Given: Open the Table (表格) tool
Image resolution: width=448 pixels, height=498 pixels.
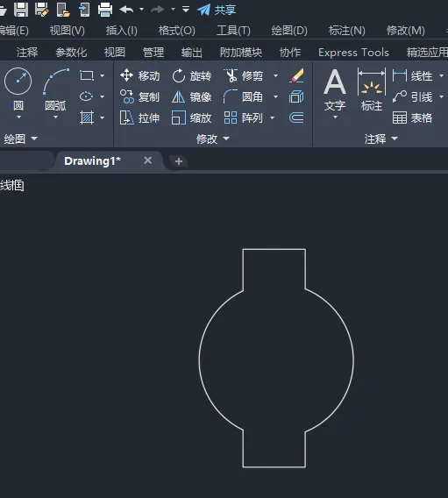Looking at the screenshot, I should point(412,117).
